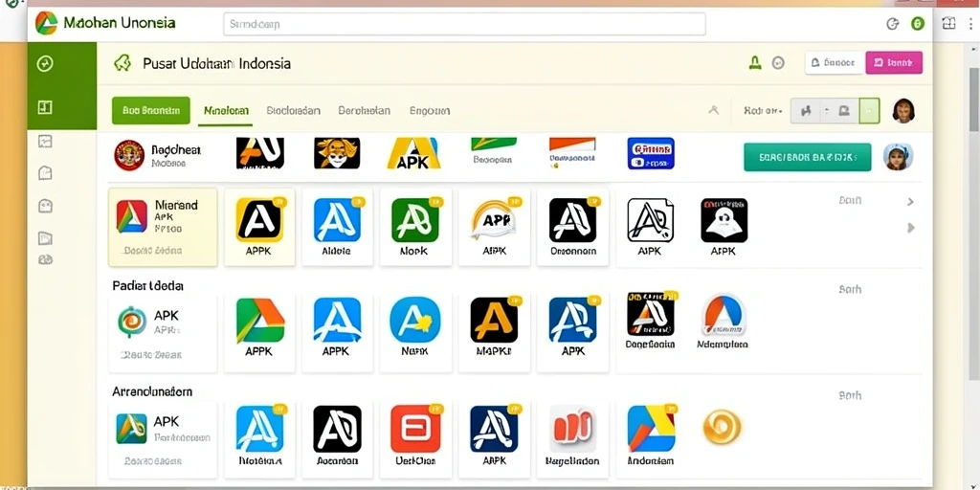Image resolution: width=980 pixels, height=490 pixels.
Task: Click the Doin link
Action: coord(850,201)
